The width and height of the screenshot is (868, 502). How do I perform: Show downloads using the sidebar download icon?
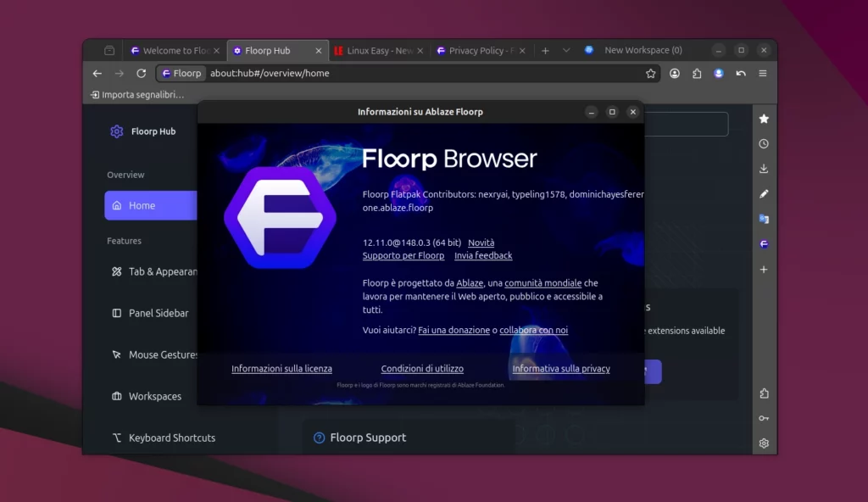[764, 168]
